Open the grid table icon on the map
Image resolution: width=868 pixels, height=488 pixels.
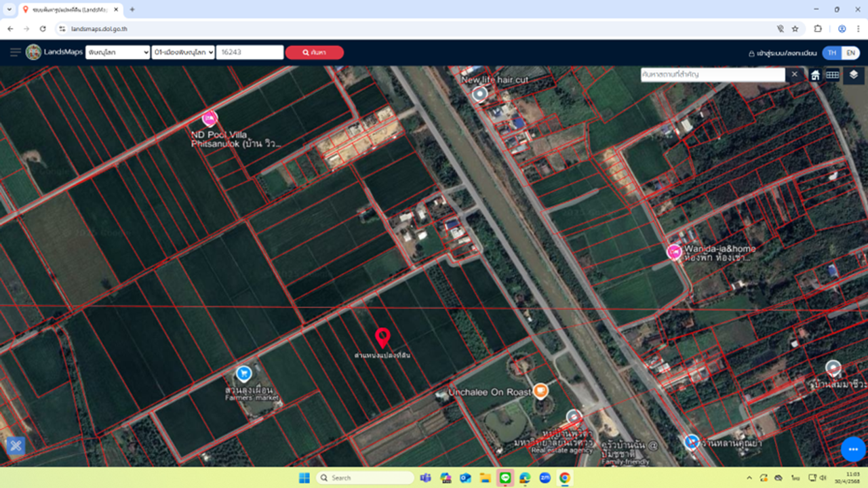833,75
